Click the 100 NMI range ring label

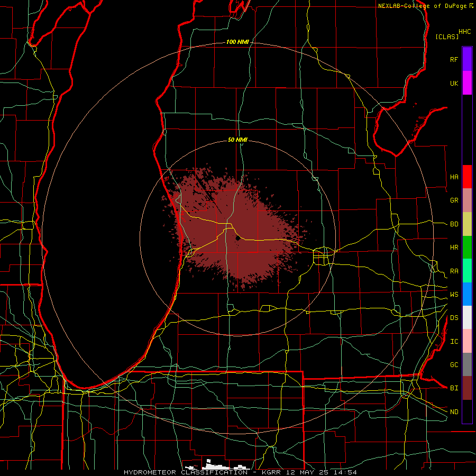click(237, 42)
